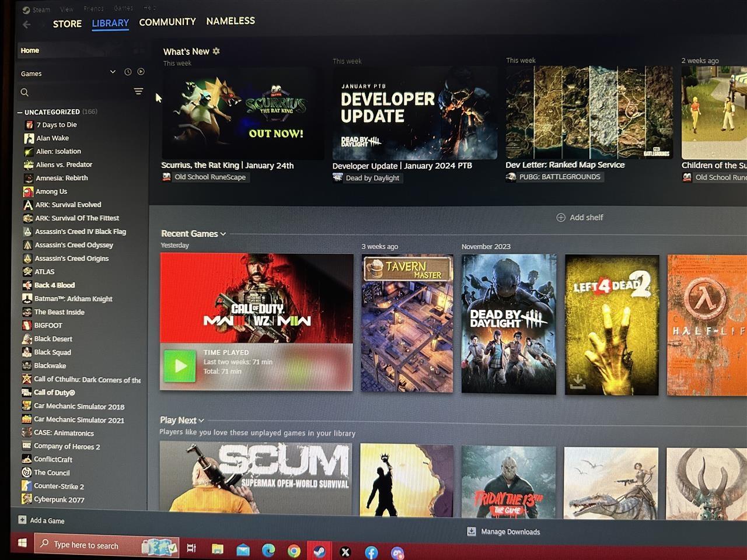Launch Google Chrome from taskbar
This screenshot has width=747, height=560.
point(294,551)
